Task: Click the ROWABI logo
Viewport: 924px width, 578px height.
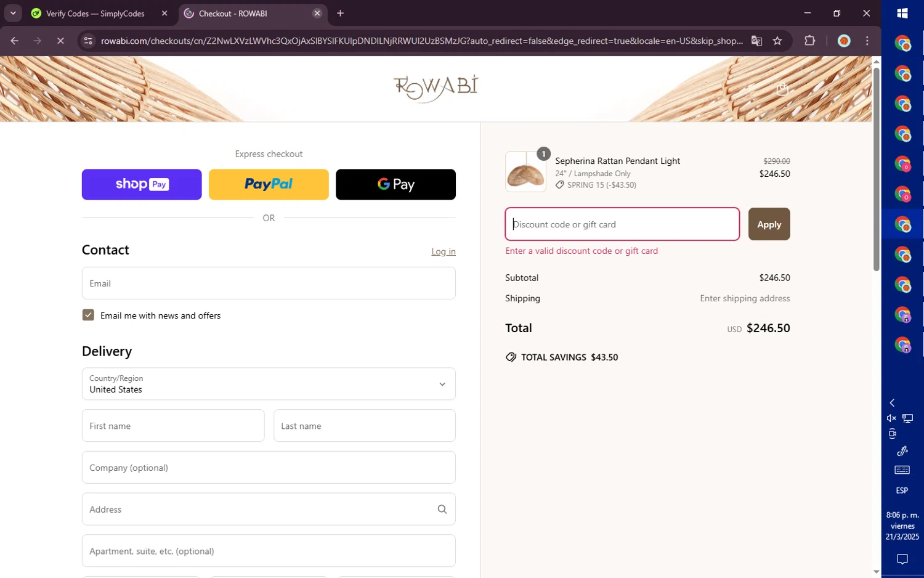Action: click(436, 88)
